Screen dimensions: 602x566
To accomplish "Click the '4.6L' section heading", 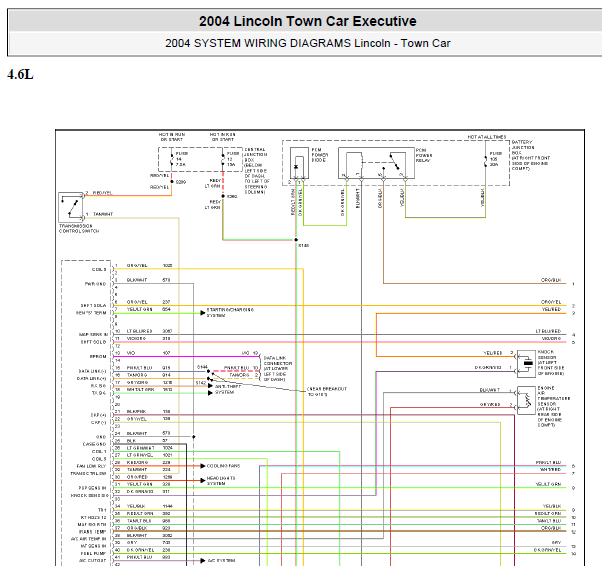I will coord(20,74).
